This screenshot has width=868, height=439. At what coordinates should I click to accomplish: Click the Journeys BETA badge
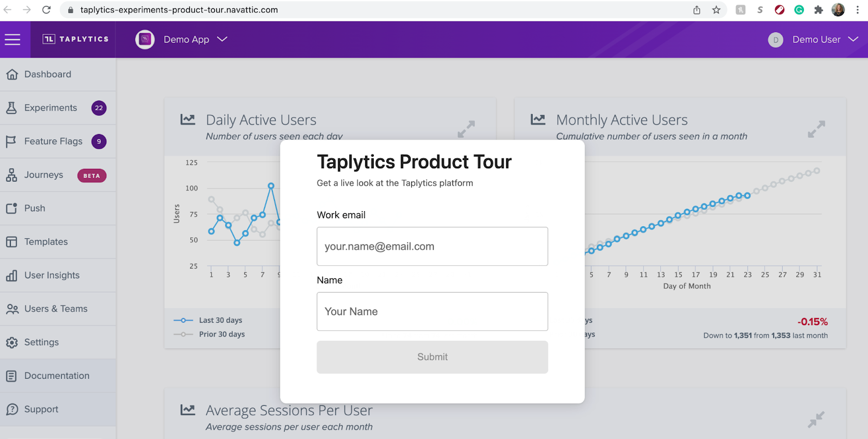tap(92, 176)
